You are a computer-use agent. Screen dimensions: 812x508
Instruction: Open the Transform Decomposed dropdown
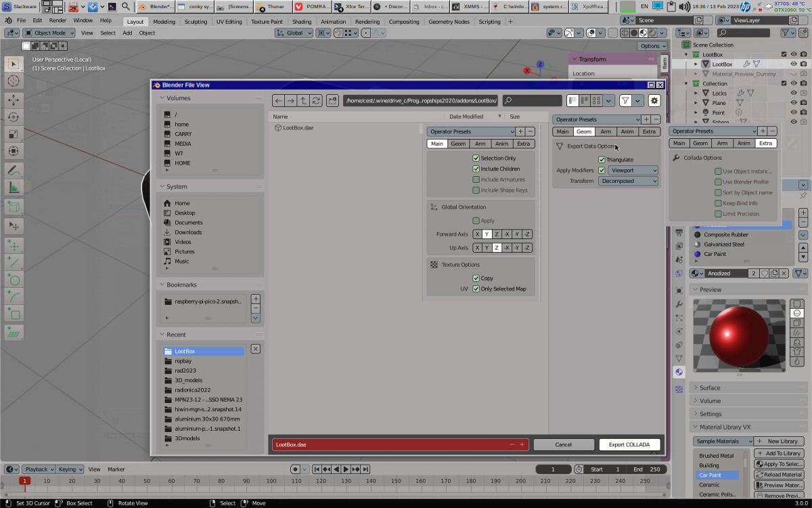[x=628, y=182]
